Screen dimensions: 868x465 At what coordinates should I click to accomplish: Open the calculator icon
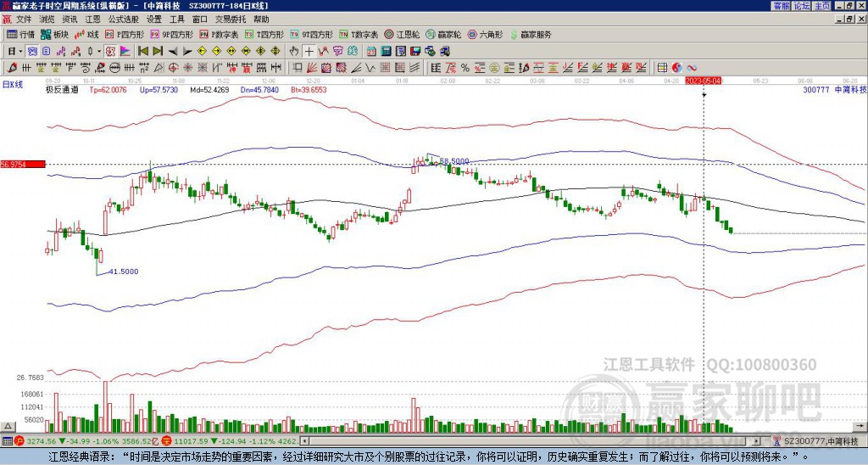click(386, 52)
